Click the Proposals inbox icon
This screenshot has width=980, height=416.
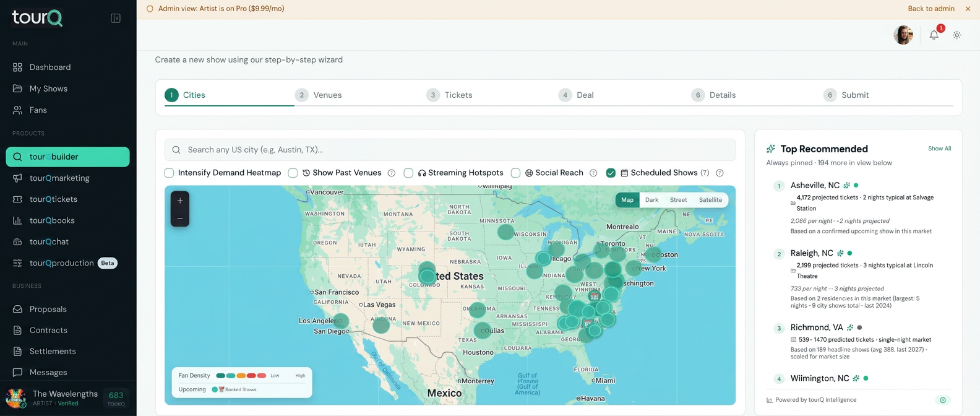click(17, 309)
